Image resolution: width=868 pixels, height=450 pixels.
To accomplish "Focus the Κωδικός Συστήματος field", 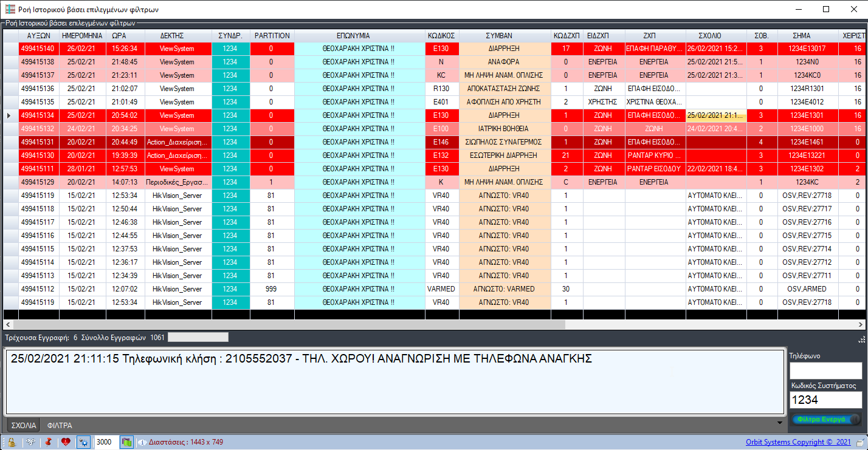I will click(x=825, y=400).
